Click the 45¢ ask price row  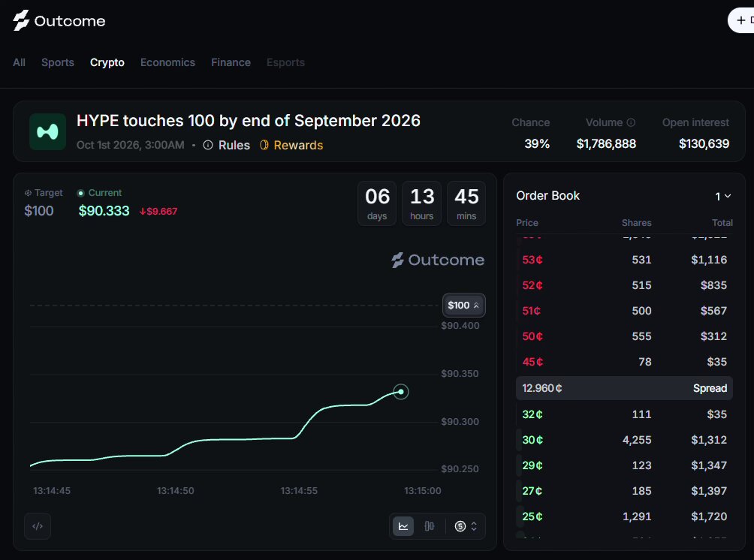point(624,362)
